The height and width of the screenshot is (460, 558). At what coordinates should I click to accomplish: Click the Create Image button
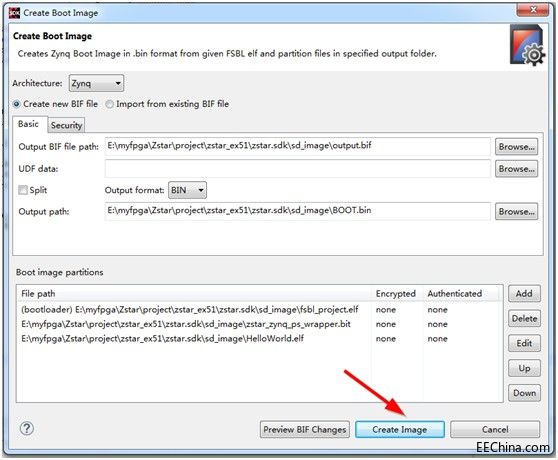point(400,429)
